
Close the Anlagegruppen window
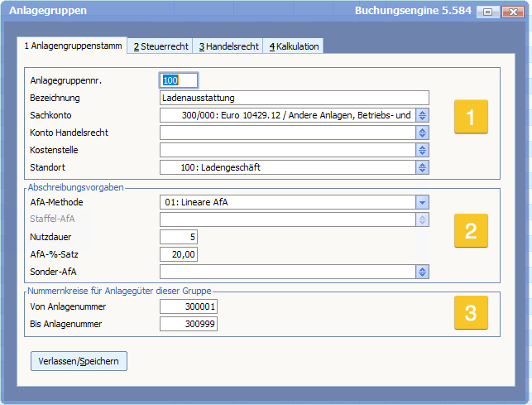(x=510, y=12)
